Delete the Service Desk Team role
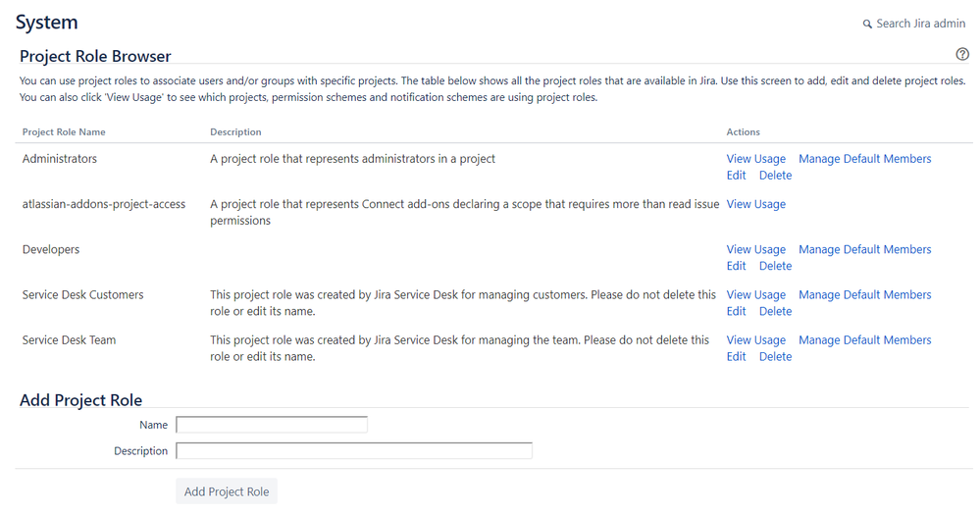This screenshot has width=980, height=515. [x=776, y=357]
